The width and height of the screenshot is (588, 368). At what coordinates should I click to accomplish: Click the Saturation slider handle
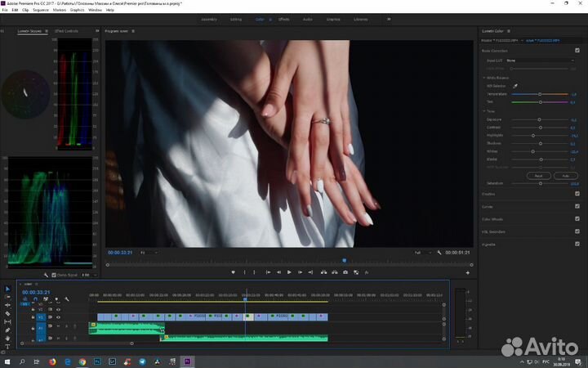point(541,183)
